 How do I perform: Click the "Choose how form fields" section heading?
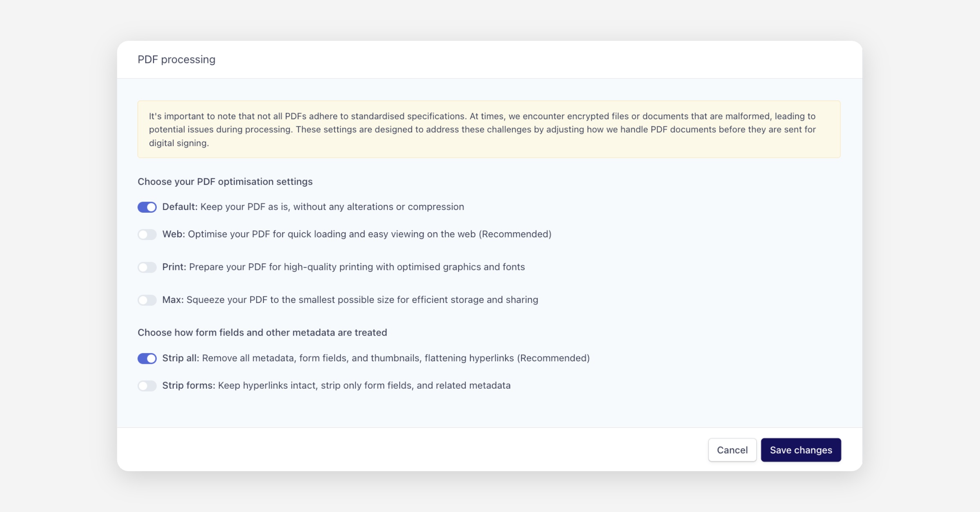[x=262, y=333]
